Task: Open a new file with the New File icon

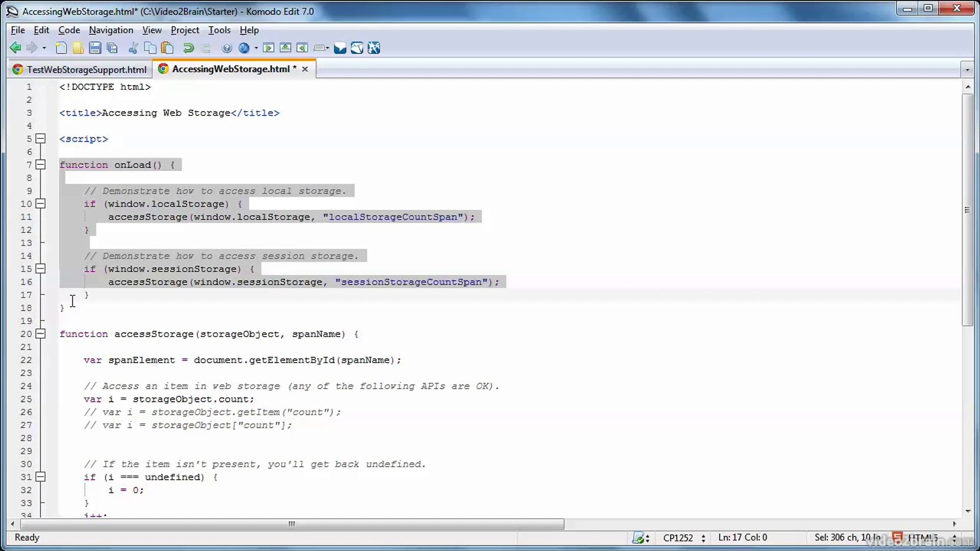Action: 61,47
